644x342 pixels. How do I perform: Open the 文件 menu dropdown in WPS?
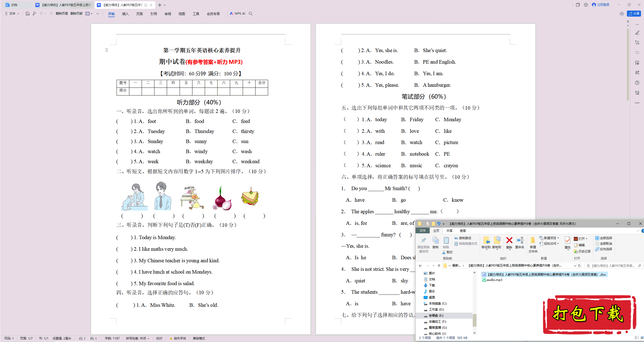point(12,14)
